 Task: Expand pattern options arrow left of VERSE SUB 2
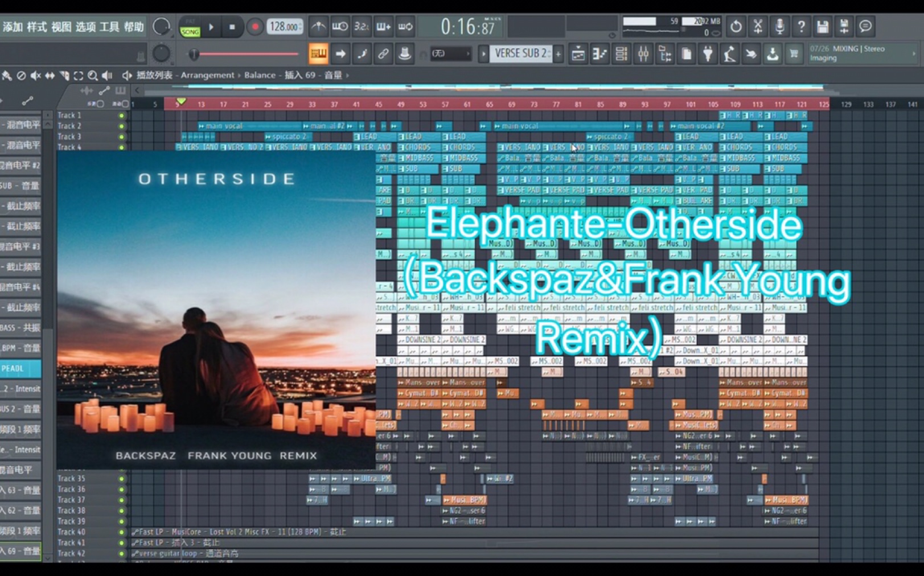(x=483, y=54)
